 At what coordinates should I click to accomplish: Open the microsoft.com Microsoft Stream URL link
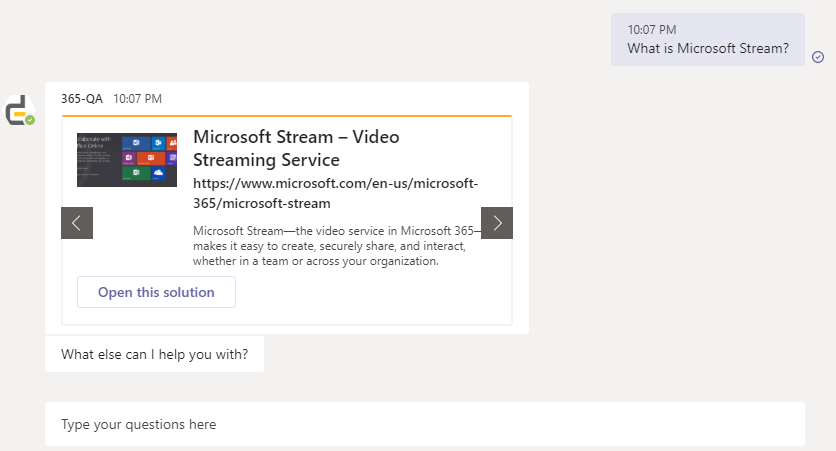click(335, 193)
